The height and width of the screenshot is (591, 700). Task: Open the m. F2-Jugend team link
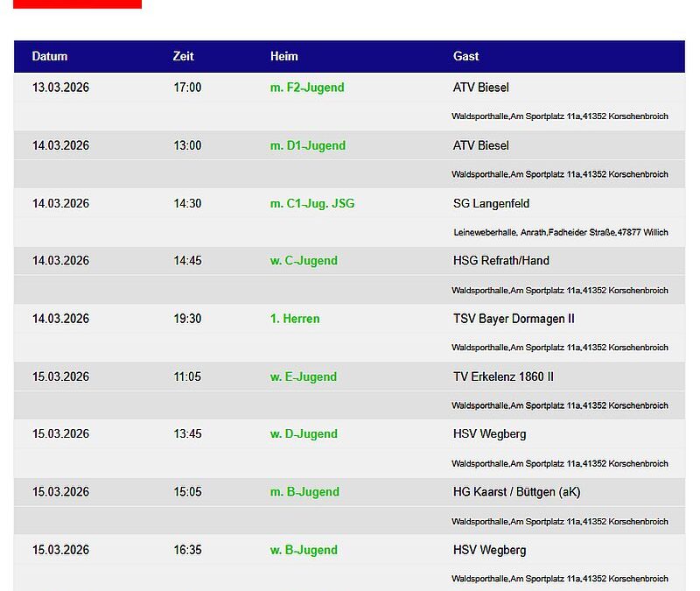pos(306,88)
